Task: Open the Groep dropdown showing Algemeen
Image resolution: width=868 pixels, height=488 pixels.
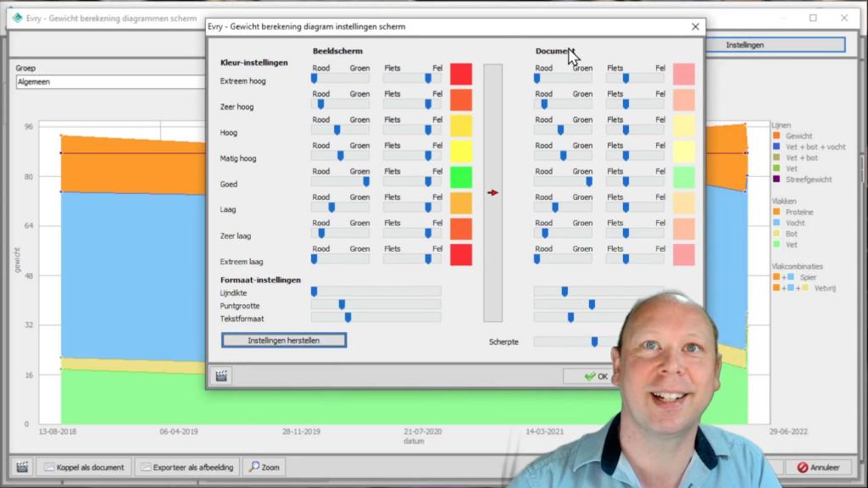Action: tap(111, 82)
